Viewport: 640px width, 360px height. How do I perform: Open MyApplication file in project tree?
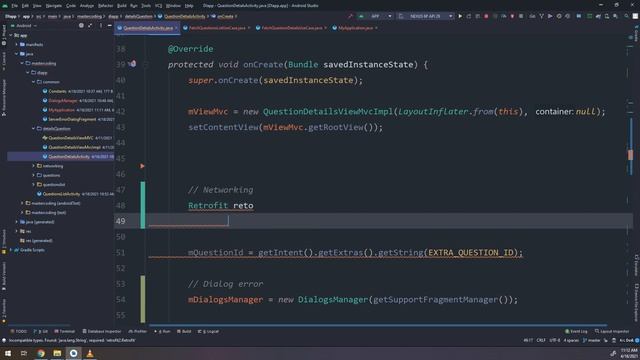click(61, 110)
